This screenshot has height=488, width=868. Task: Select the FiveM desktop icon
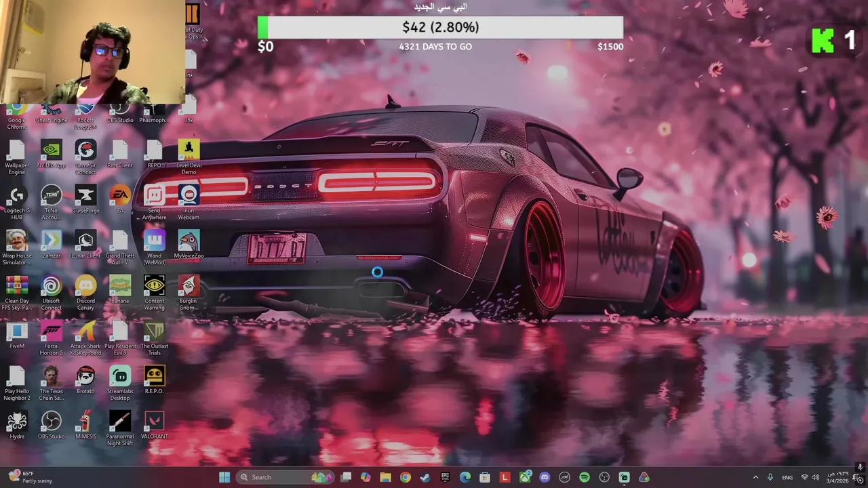(x=17, y=335)
